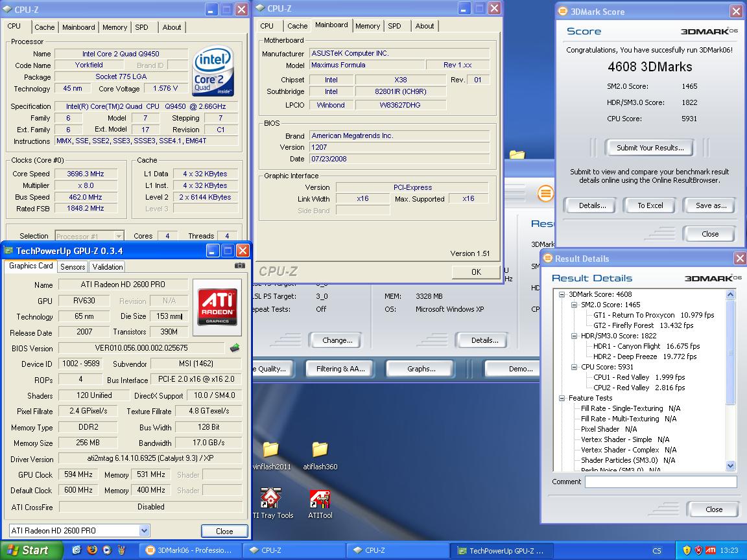Click the GPU-Z title bar icon
The height and width of the screenshot is (560, 747).
[x=8, y=250]
